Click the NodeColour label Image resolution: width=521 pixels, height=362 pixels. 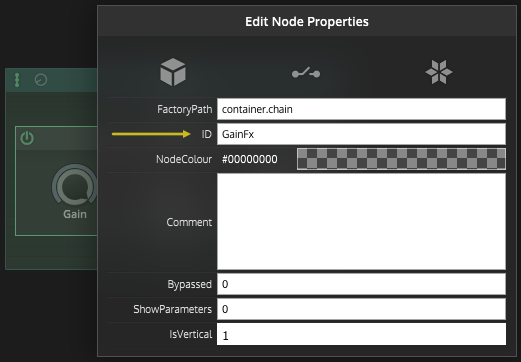pyautogui.click(x=184, y=159)
